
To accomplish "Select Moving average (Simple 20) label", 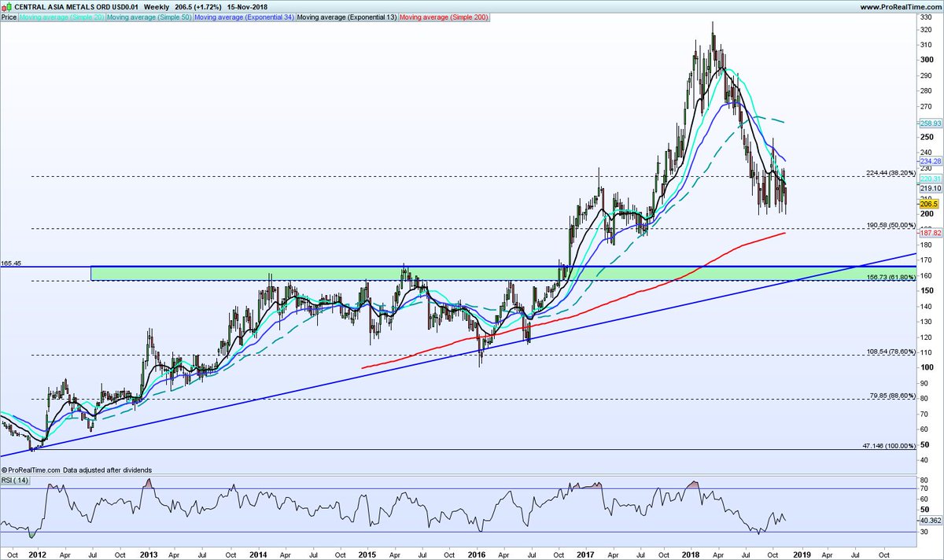I will point(61,16).
